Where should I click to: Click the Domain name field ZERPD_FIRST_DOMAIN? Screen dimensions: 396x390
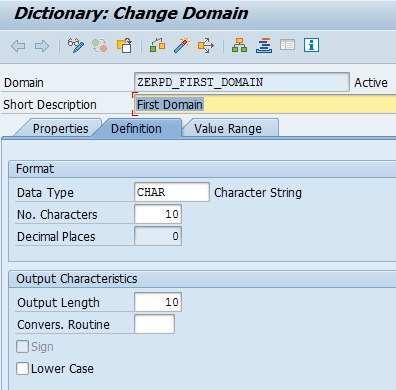point(242,82)
